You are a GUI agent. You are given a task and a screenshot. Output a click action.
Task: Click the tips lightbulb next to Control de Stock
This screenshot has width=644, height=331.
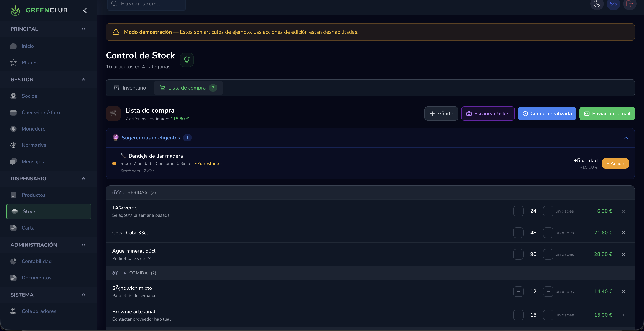pyautogui.click(x=187, y=60)
